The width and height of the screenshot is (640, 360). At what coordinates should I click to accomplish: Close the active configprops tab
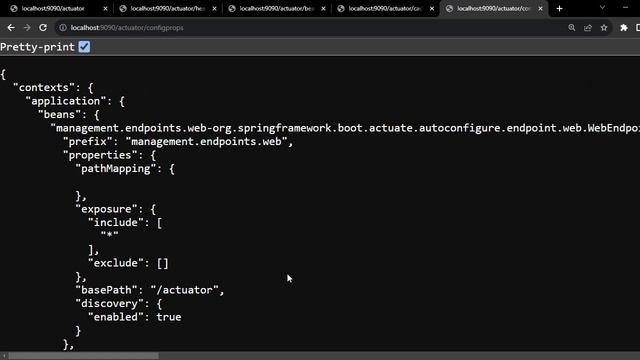pyautogui.click(x=540, y=9)
